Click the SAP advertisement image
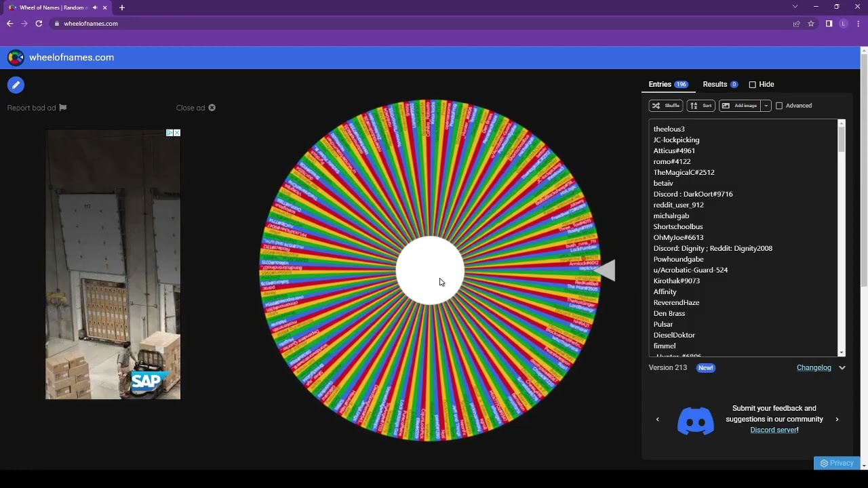 coord(113,264)
